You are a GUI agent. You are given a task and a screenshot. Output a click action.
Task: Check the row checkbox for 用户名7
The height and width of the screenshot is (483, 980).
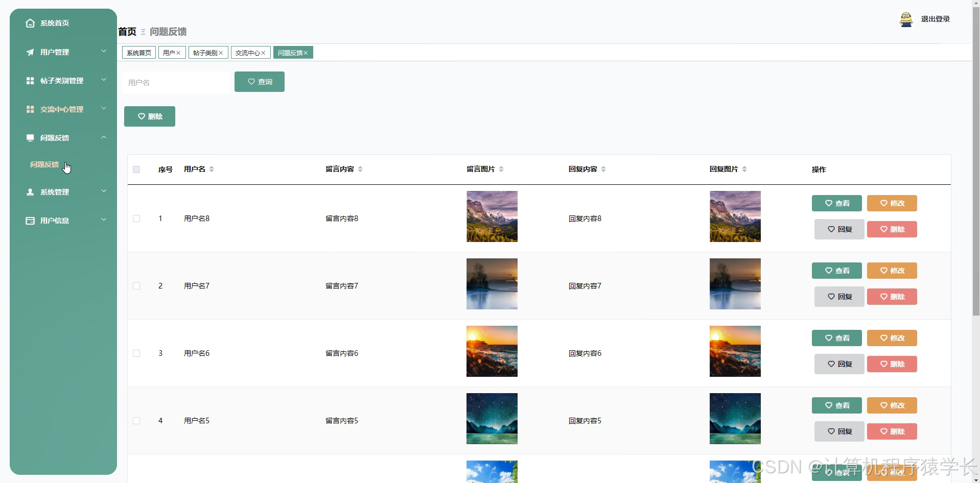pyautogui.click(x=136, y=286)
